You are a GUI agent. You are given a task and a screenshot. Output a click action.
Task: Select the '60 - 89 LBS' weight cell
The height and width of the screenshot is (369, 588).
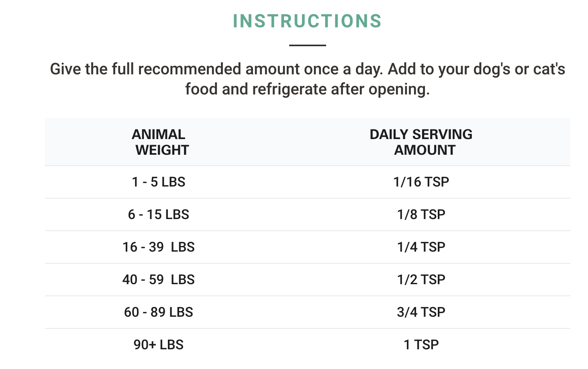[159, 312]
